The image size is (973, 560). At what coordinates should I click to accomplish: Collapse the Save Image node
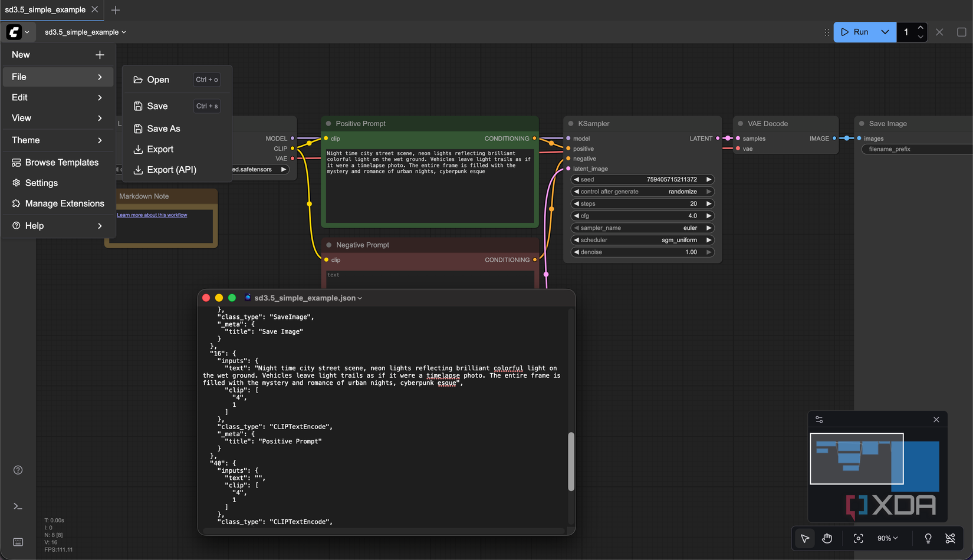(862, 124)
